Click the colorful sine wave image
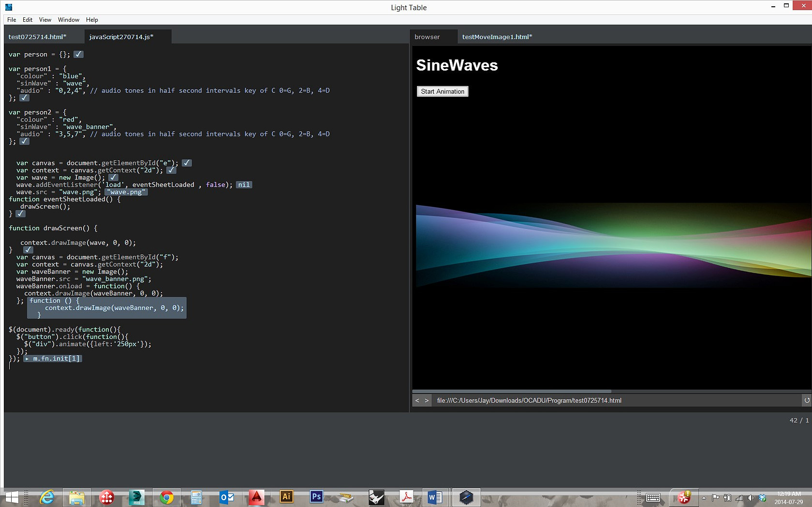The width and height of the screenshot is (812, 507). click(614, 246)
